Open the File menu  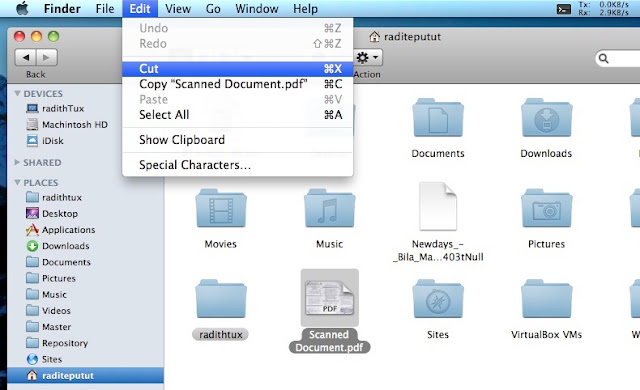click(x=105, y=9)
